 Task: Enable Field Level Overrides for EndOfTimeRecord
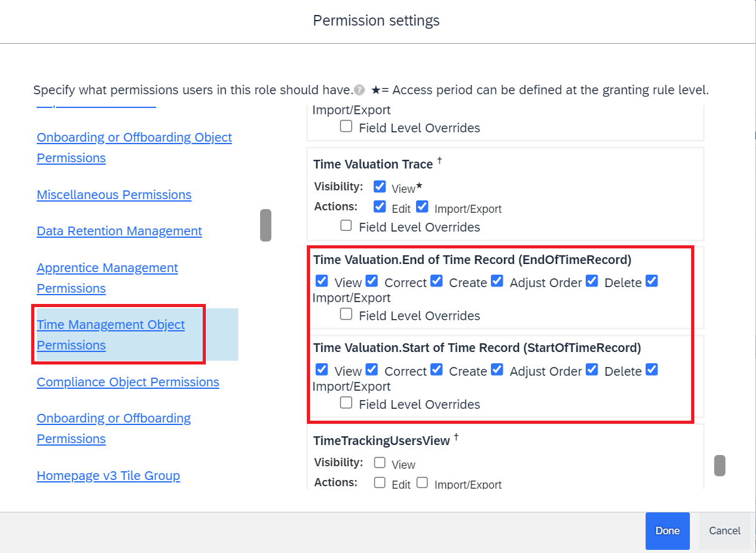click(346, 314)
